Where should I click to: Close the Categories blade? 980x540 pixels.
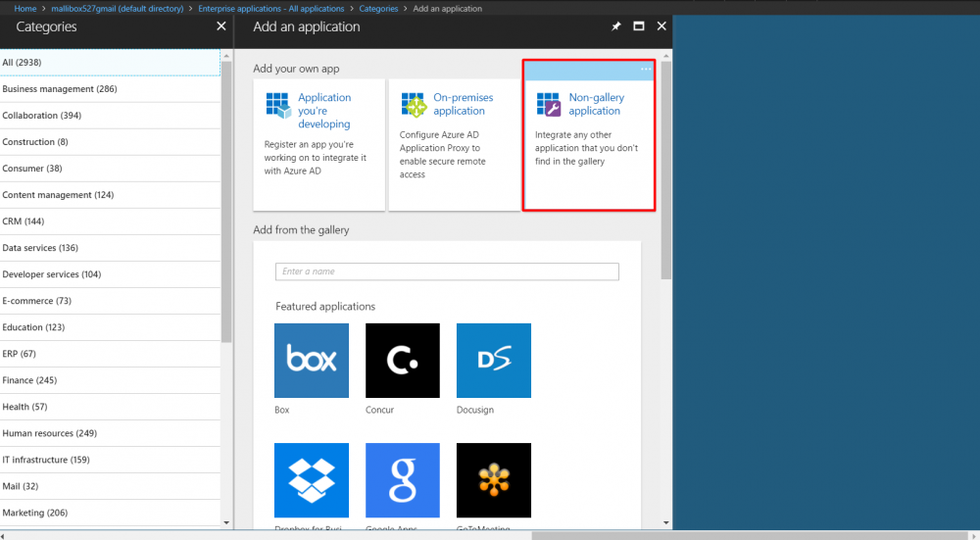point(221,26)
